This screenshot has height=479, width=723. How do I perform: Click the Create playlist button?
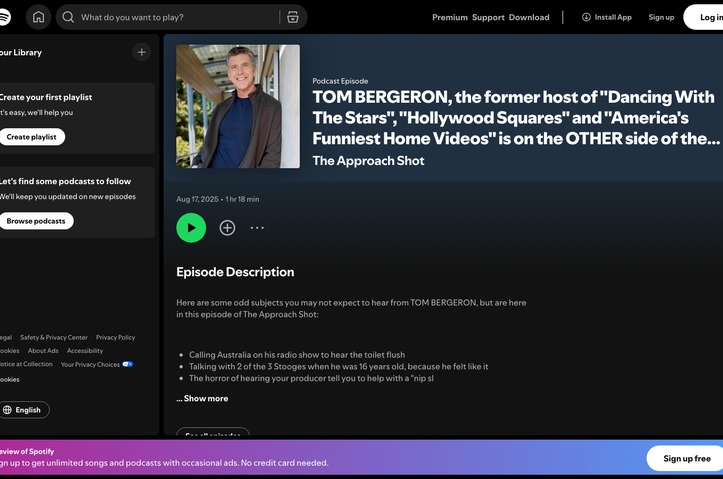[31, 137]
